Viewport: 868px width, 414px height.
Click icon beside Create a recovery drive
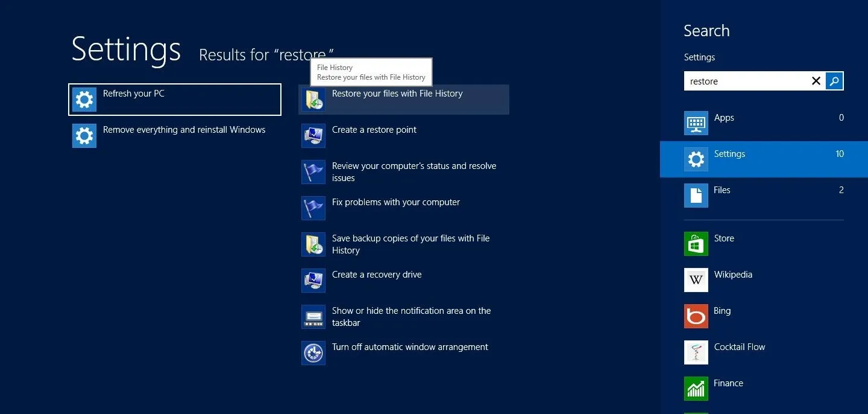[x=313, y=281]
